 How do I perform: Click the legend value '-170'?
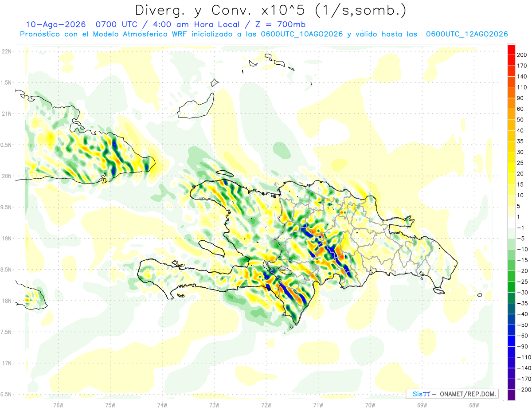pos(524,379)
